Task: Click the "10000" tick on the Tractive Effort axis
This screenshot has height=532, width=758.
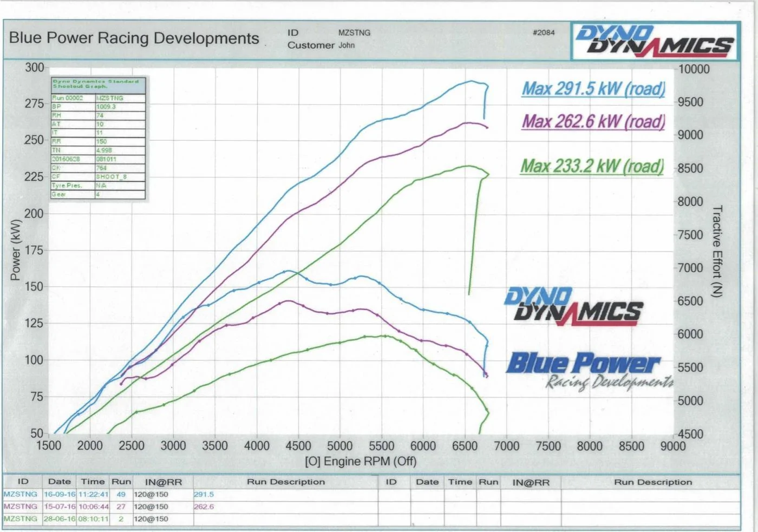Action: (x=694, y=69)
